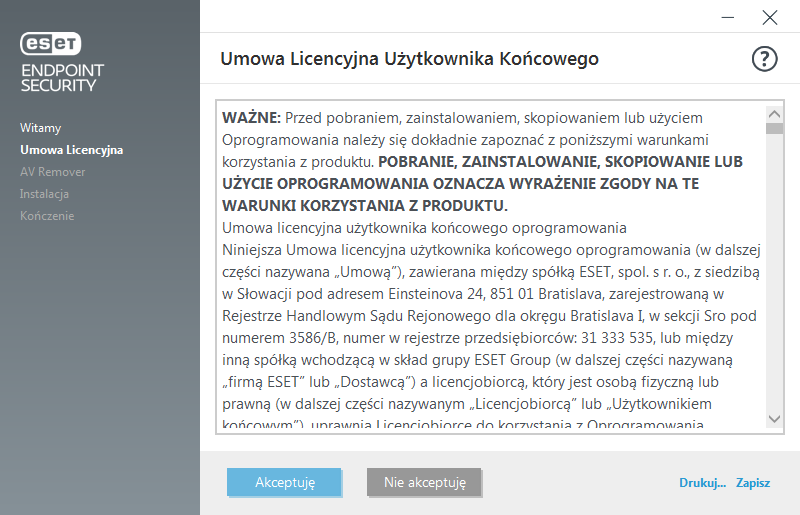Click the bold word WAŻNE: in the license
This screenshot has height=515, width=800.
pos(252,118)
